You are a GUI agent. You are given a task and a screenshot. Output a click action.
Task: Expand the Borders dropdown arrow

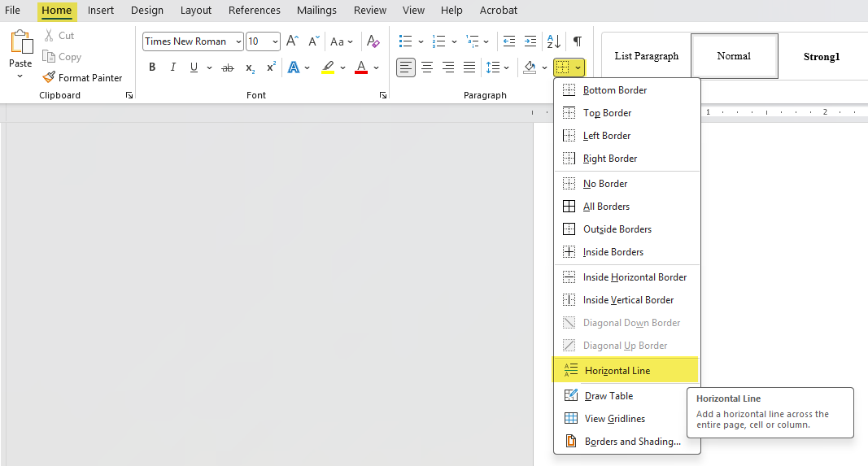(x=578, y=68)
